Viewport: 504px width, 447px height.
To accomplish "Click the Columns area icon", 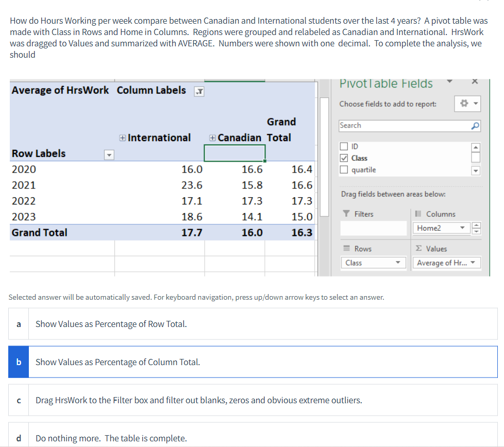I will [x=418, y=214].
